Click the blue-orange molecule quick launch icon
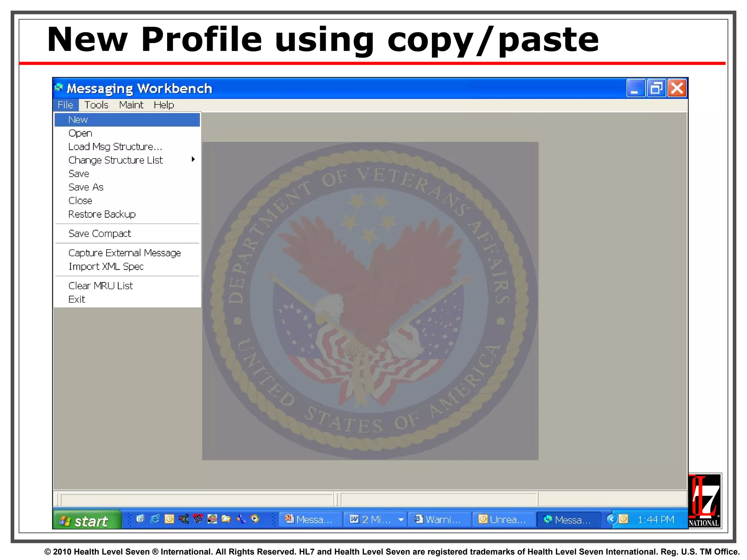747x560 pixels. click(241, 519)
